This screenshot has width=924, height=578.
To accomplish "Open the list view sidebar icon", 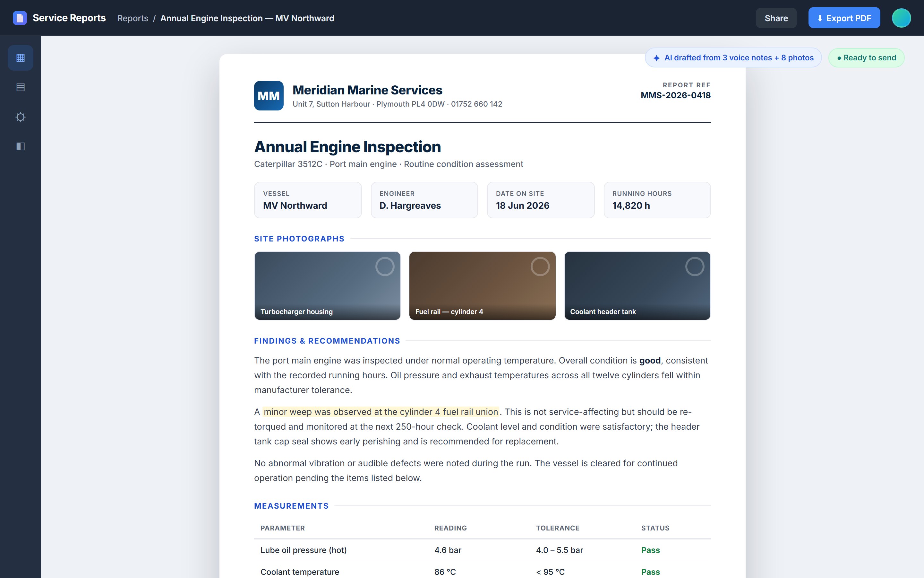I will (21, 87).
